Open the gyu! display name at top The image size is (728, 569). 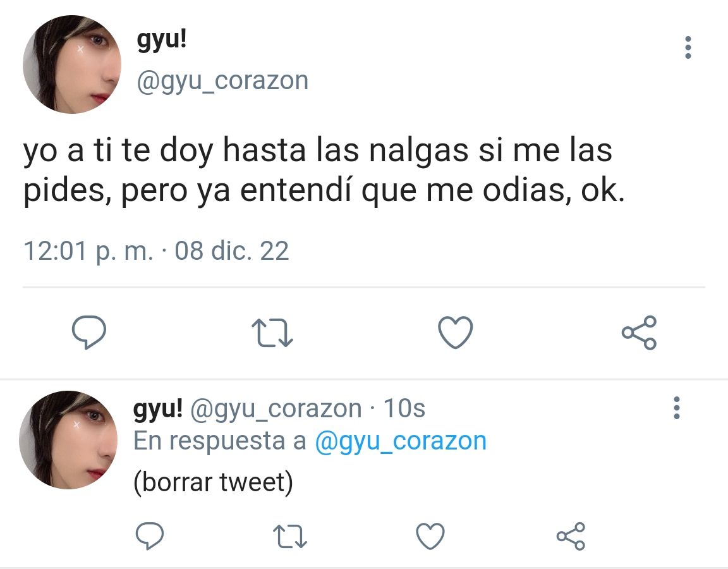click(162, 40)
